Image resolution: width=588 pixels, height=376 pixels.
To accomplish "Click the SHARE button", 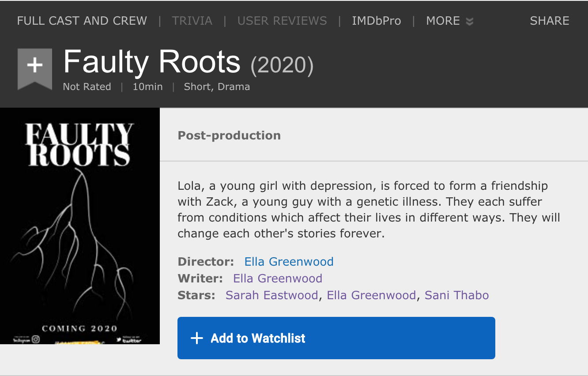I will pos(550,21).
